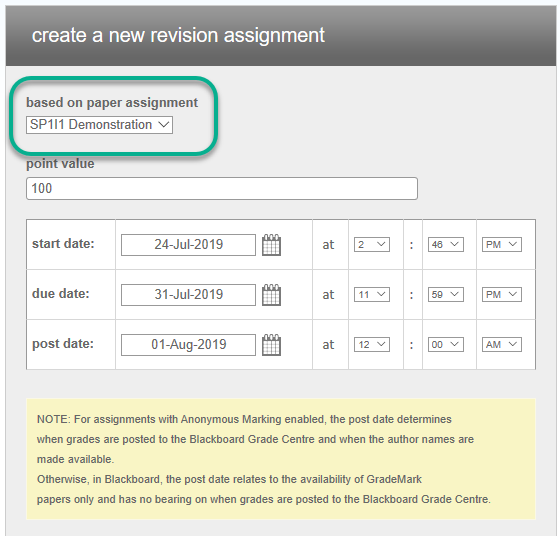The image size is (560, 536).
Task: Change start date PM selector
Action: click(502, 245)
